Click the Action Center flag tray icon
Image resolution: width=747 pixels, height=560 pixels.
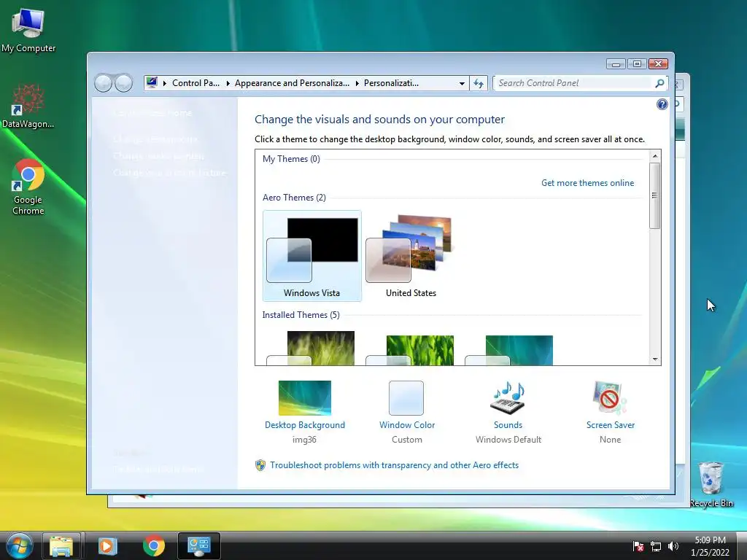pos(638,546)
